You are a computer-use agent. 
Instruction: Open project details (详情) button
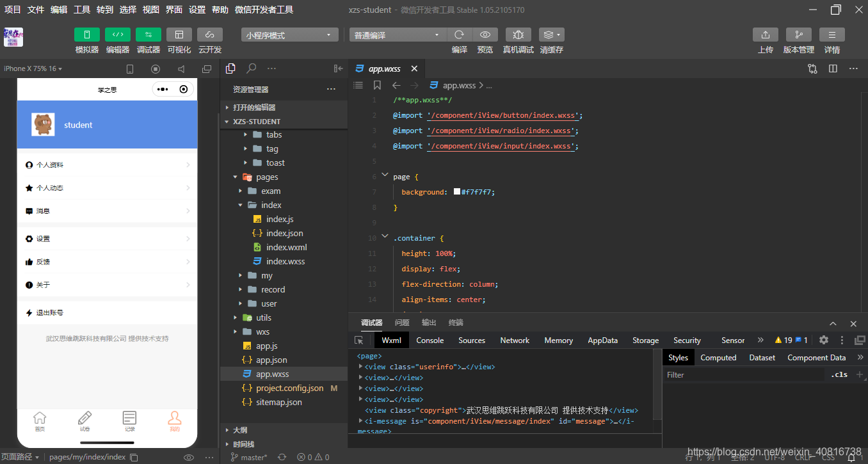[x=832, y=35]
